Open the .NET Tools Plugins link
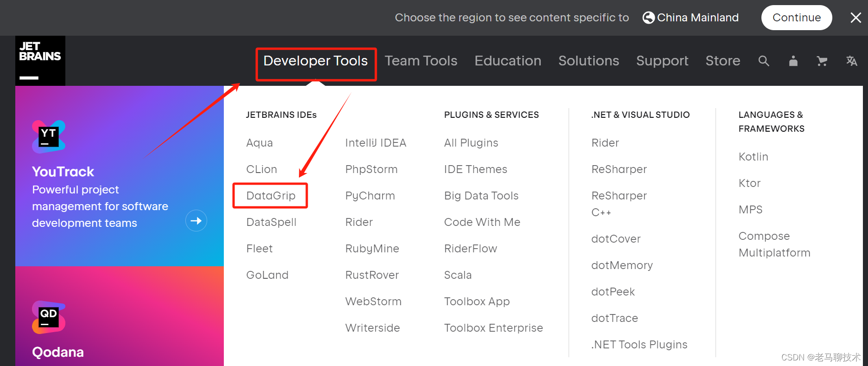Screen dimensions: 868x366 click(x=640, y=345)
